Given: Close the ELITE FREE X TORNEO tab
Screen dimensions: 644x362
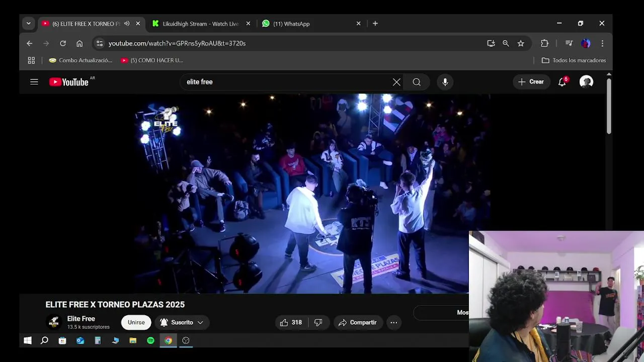Looking at the screenshot, I should point(138,24).
